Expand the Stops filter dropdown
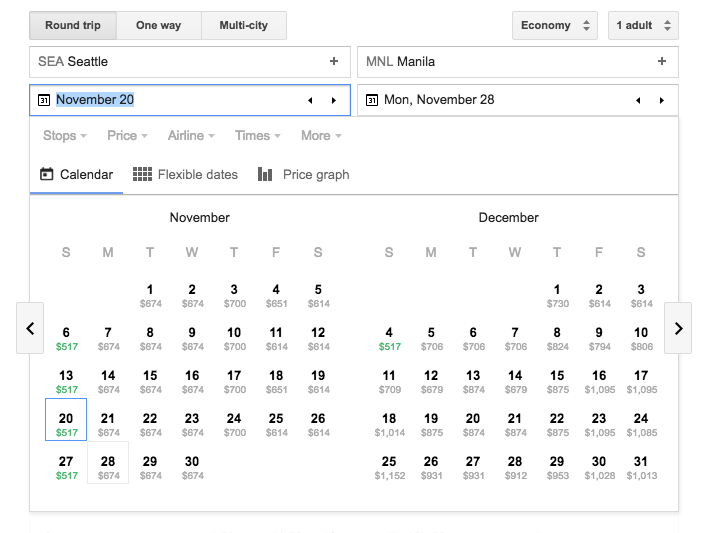The image size is (707, 533). [x=65, y=136]
